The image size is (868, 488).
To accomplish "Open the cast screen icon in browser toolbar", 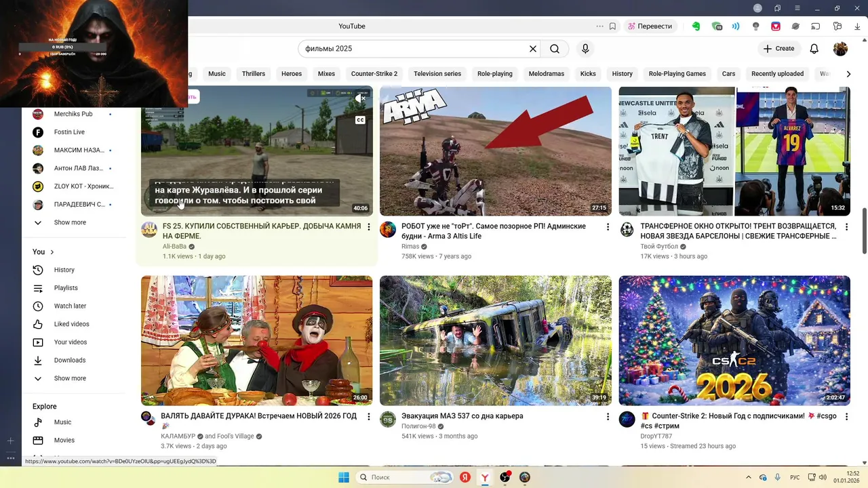I will [816, 26].
